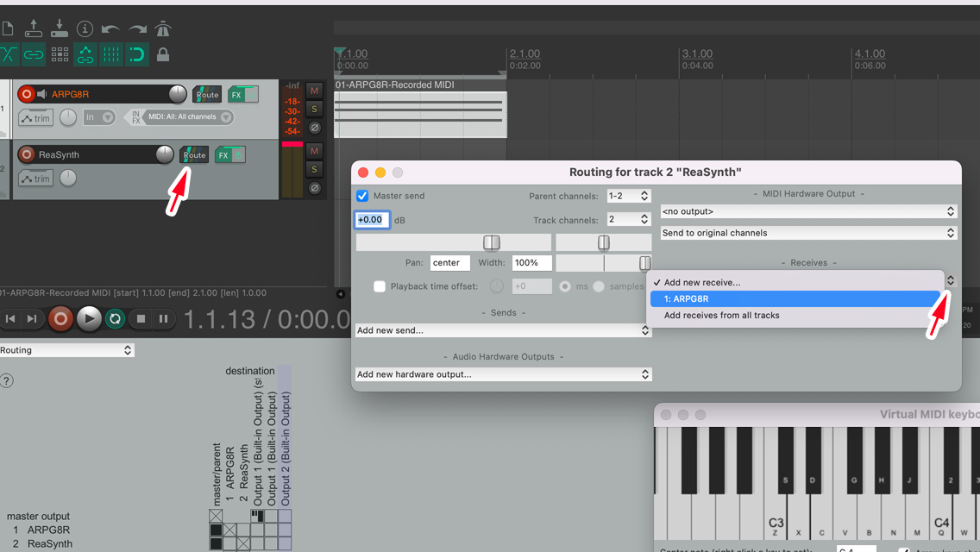Open FX chain for ARPG8R track

coord(236,94)
